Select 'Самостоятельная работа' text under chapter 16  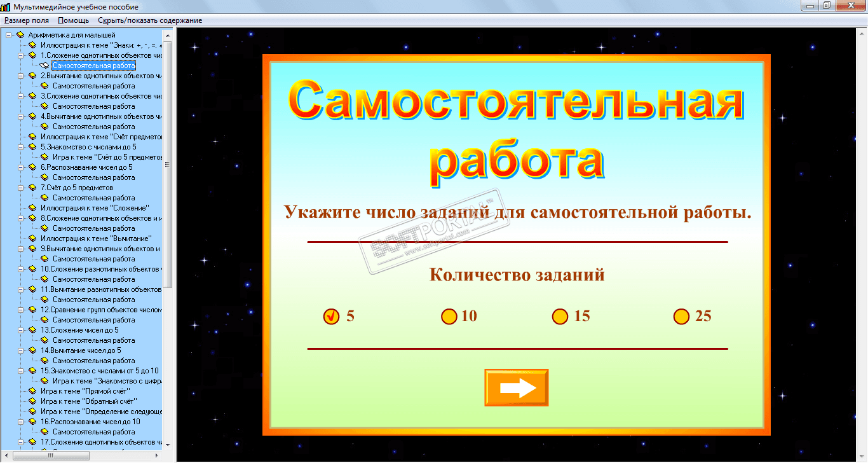(x=94, y=432)
